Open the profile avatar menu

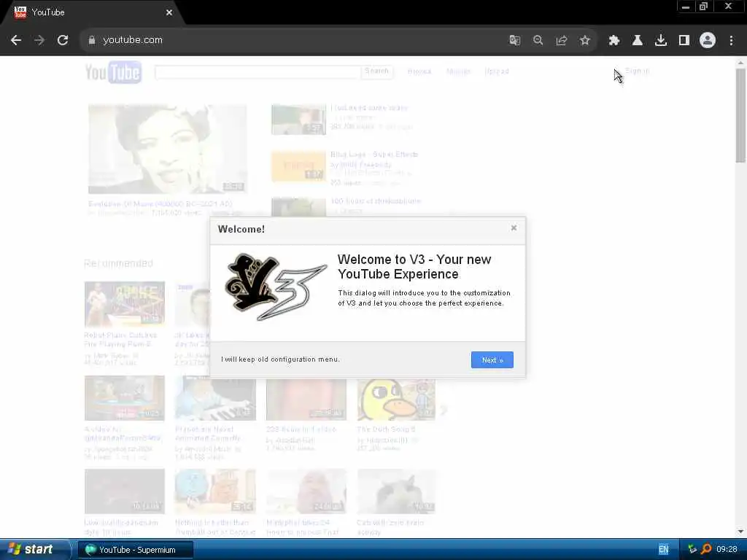(708, 41)
